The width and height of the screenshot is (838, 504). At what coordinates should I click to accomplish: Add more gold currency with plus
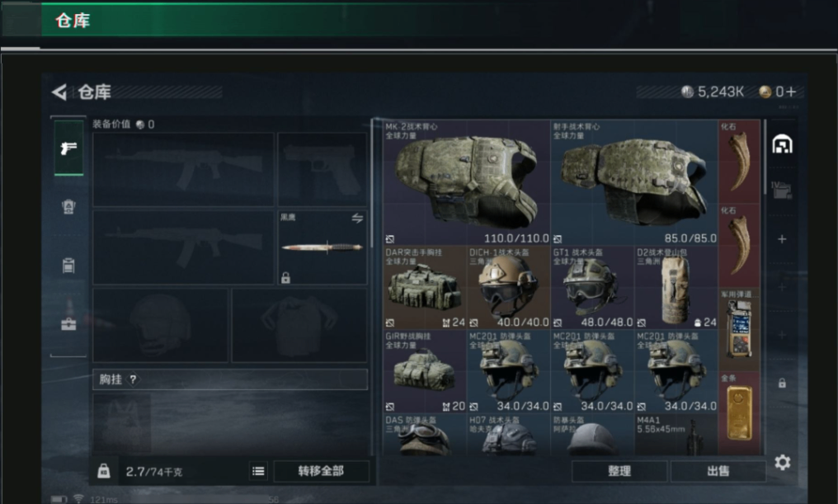point(792,92)
